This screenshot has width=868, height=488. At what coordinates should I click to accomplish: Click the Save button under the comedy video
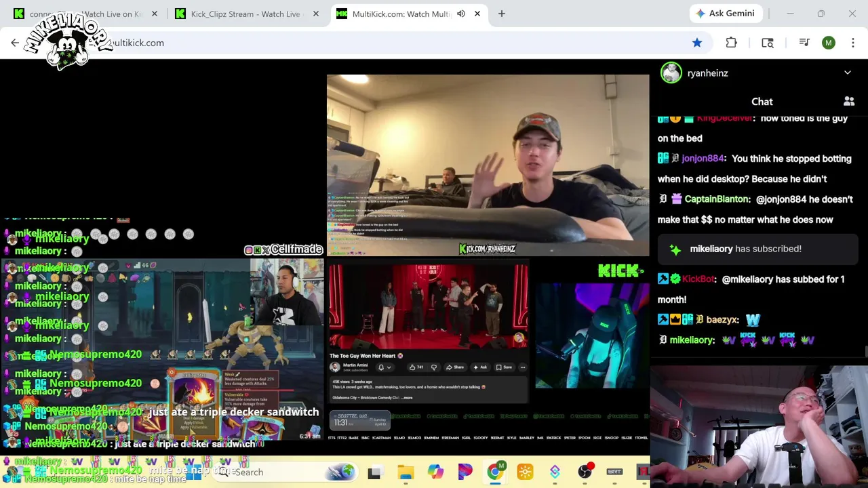click(x=504, y=367)
